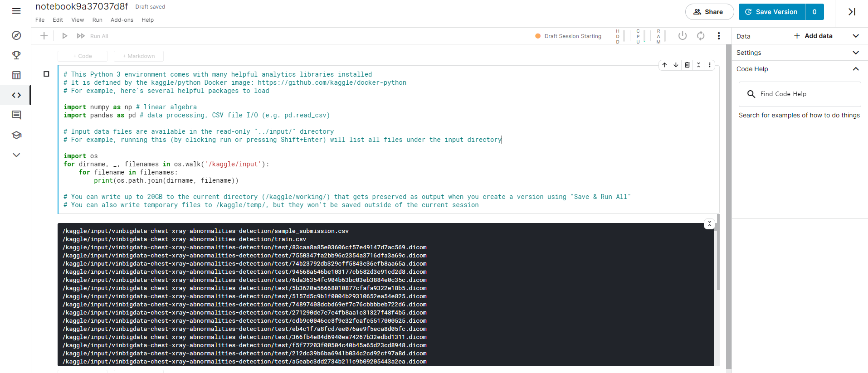Open the Help menu
This screenshot has width=868, height=373.
pyautogui.click(x=147, y=20)
